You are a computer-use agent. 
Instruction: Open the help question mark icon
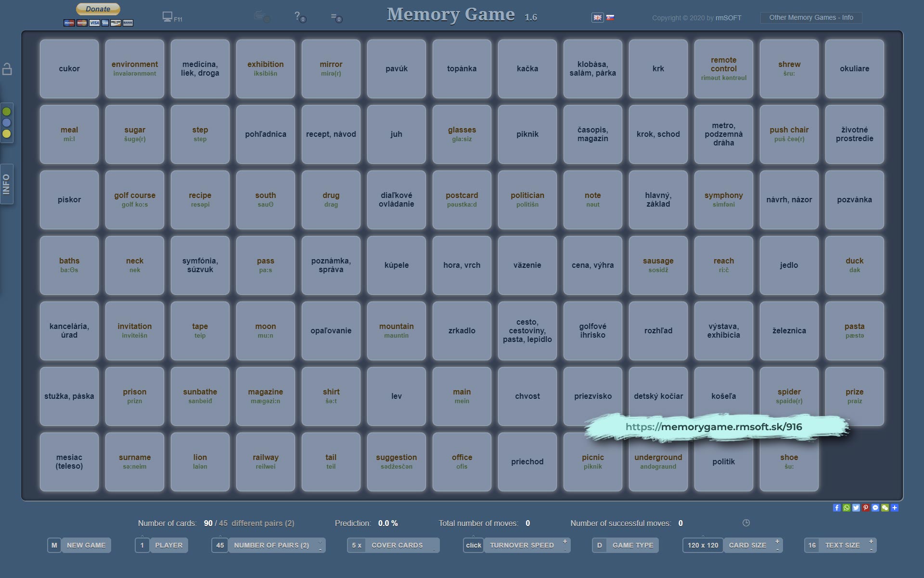(x=298, y=16)
